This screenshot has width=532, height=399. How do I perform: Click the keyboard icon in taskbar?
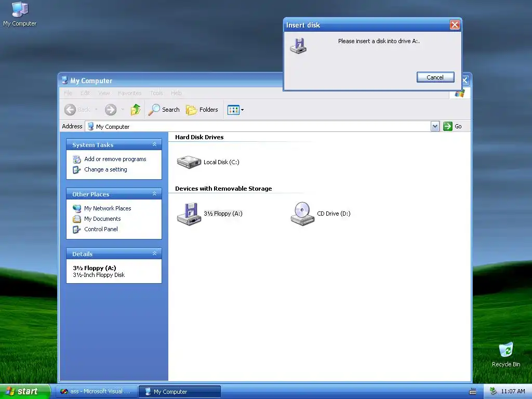click(473, 392)
